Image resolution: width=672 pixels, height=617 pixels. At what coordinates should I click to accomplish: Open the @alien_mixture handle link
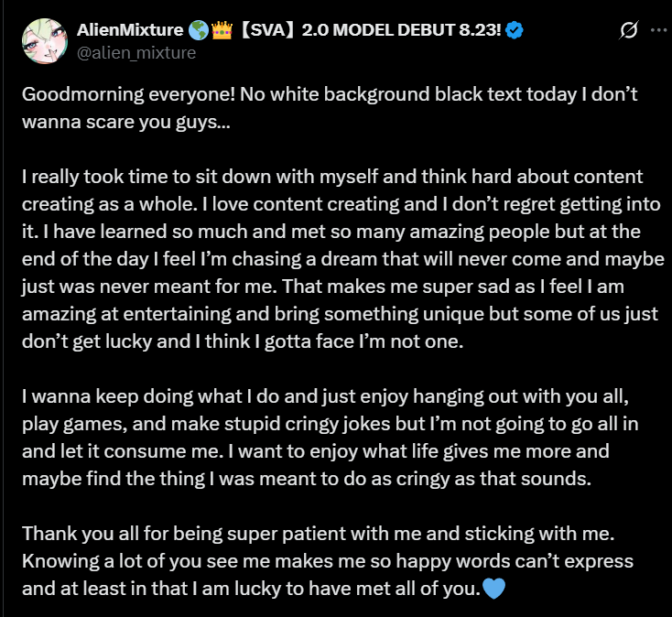tap(136, 52)
